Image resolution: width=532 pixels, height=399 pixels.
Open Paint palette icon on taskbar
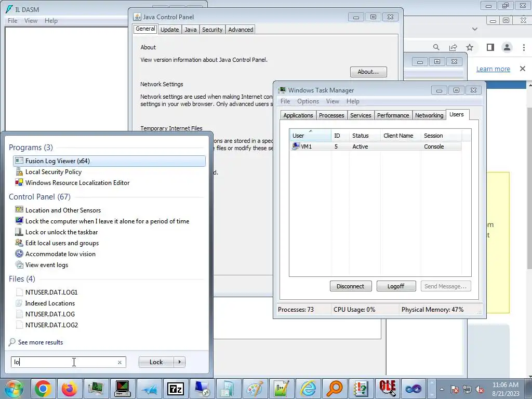tap(255, 389)
